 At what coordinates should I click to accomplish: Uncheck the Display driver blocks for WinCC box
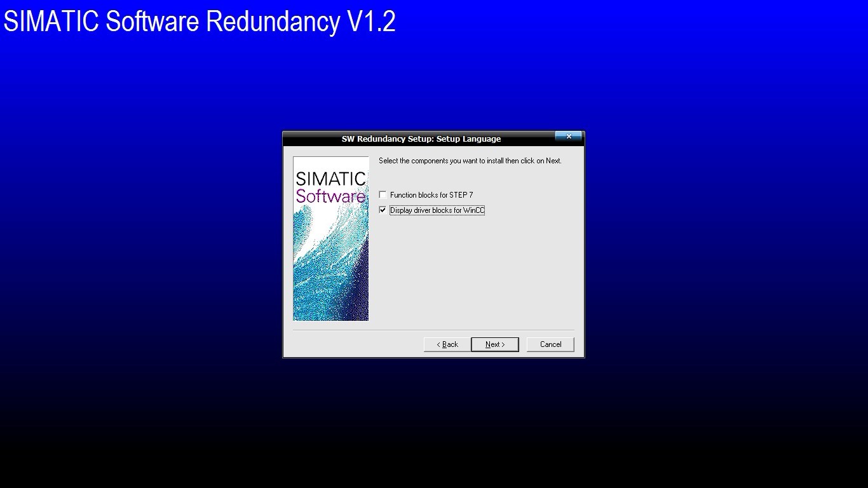383,210
